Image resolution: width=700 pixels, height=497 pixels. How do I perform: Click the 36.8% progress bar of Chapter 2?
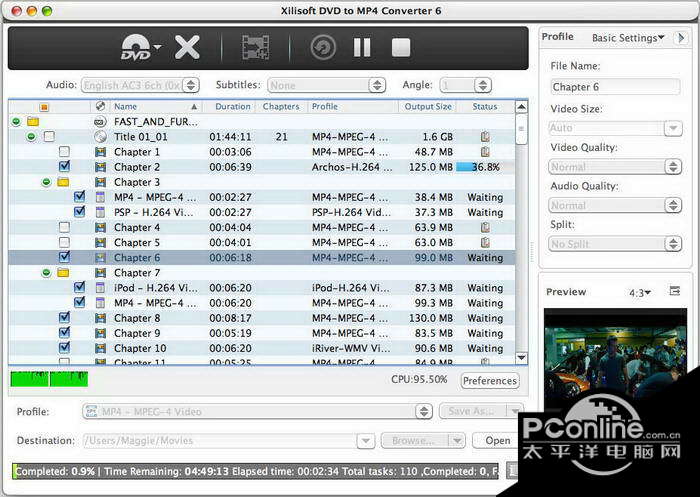tap(485, 167)
